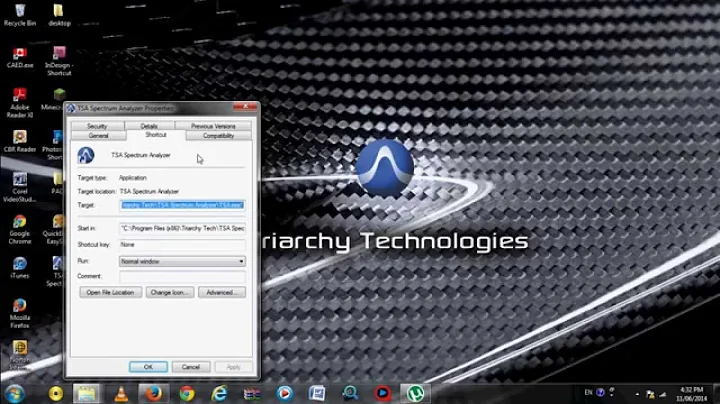
Task: Cancel the properties dialog
Action: click(191, 367)
